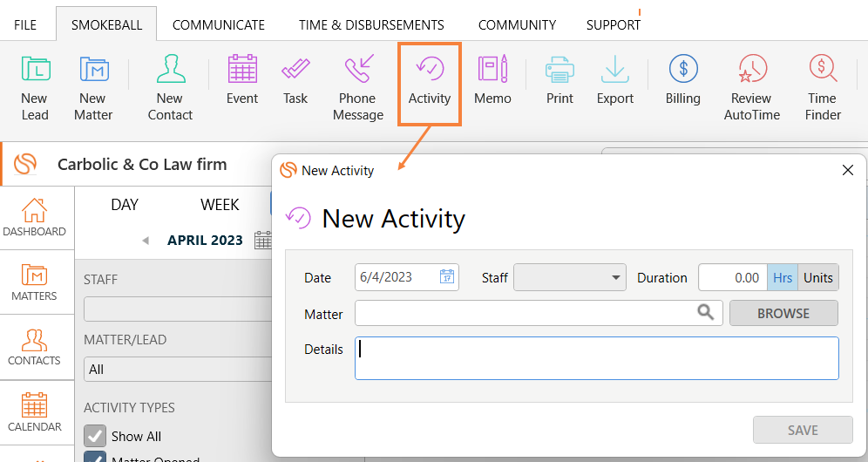Image resolution: width=868 pixels, height=462 pixels.
Task: Click the Print ribbon icon
Action: (559, 80)
